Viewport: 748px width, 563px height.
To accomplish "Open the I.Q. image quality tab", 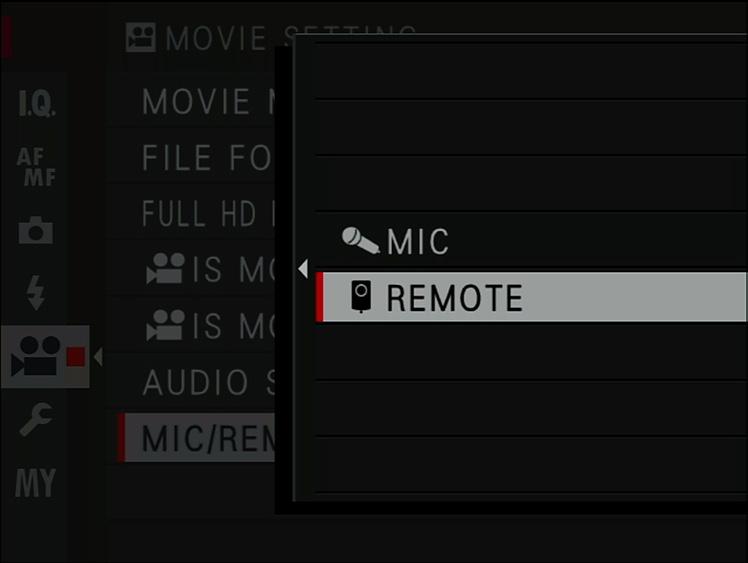I will point(37,103).
